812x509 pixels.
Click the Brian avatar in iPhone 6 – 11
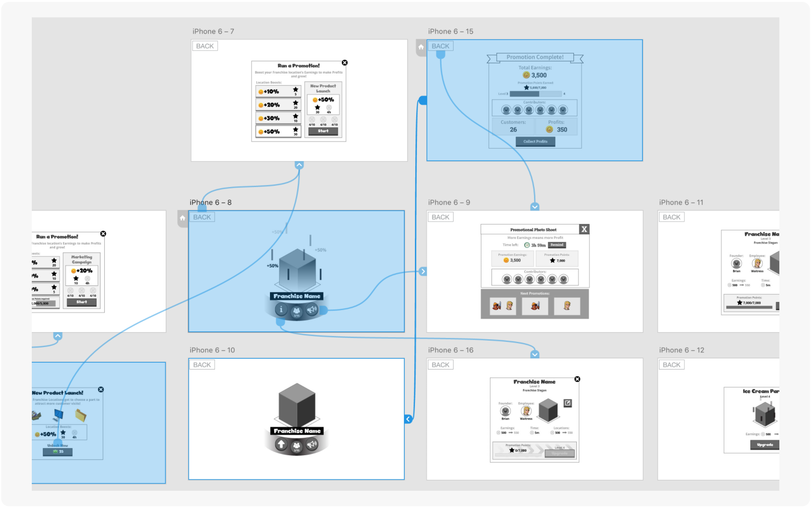pos(737,263)
